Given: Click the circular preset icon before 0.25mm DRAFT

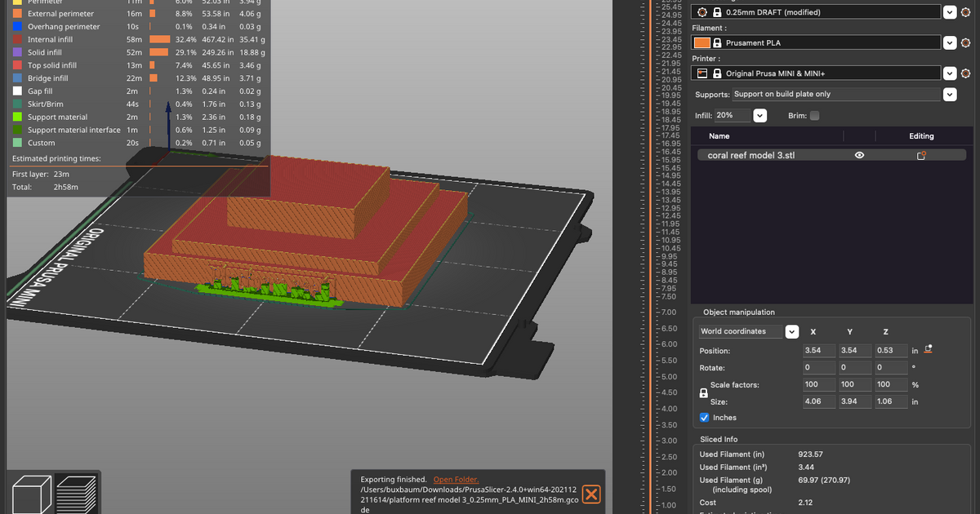Looking at the screenshot, I should click(701, 11).
